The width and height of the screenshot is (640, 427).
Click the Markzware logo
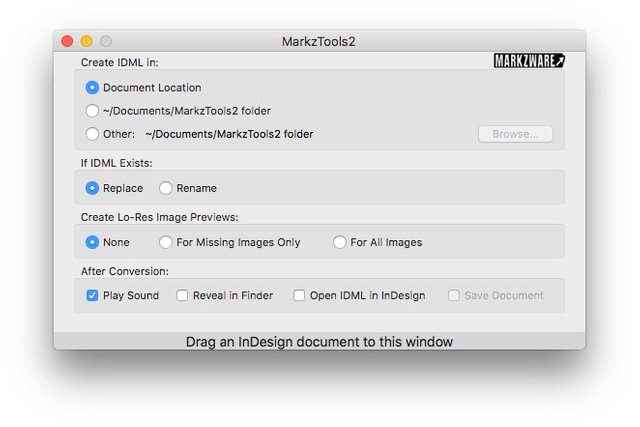tap(529, 61)
